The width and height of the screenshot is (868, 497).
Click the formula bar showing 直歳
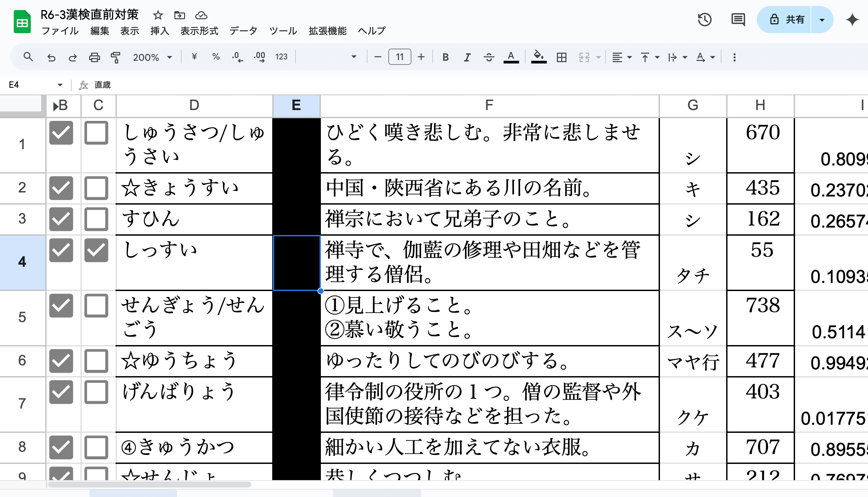[478, 85]
